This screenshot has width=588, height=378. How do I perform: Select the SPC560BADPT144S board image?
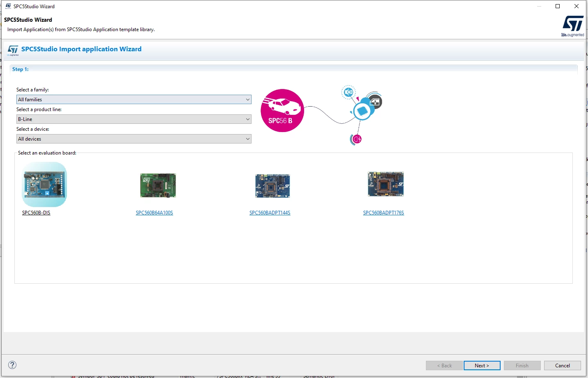coord(272,186)
